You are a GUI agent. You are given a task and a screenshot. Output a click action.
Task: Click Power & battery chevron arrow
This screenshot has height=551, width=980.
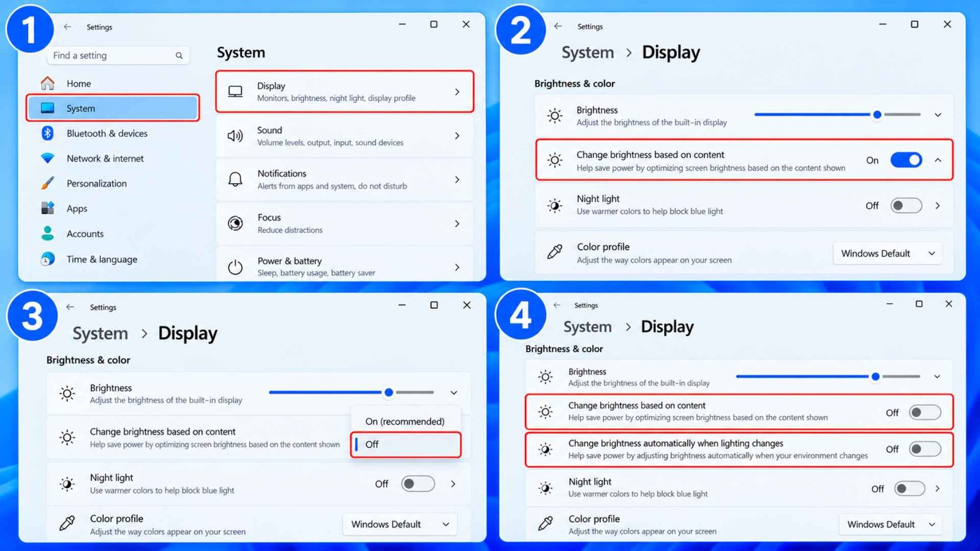(457, 268)
